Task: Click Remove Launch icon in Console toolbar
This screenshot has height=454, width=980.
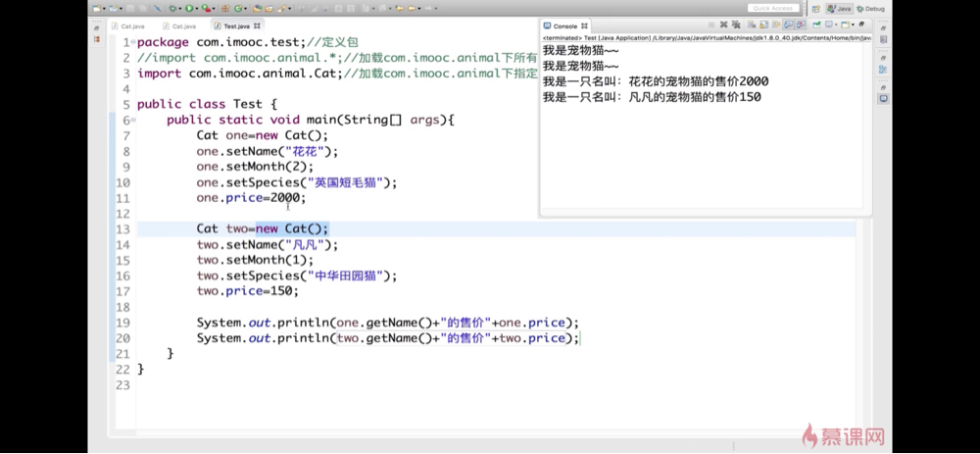Action: [x=724, y=25]
